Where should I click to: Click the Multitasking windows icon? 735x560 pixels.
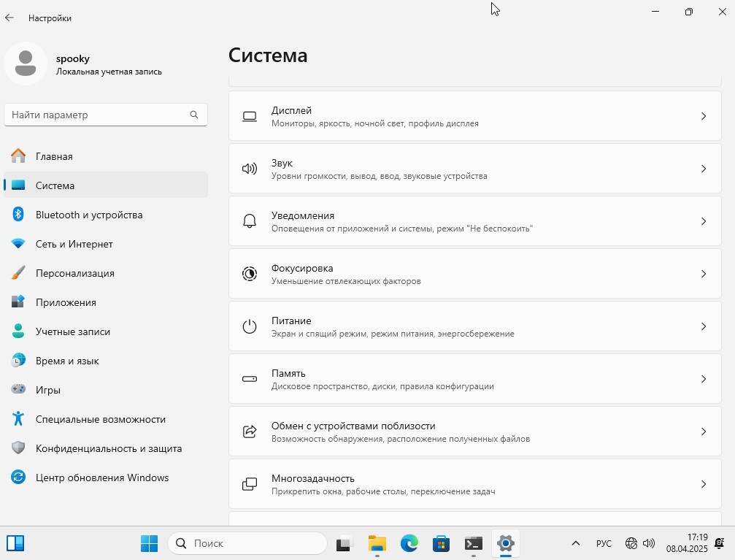tap(250, 483)
